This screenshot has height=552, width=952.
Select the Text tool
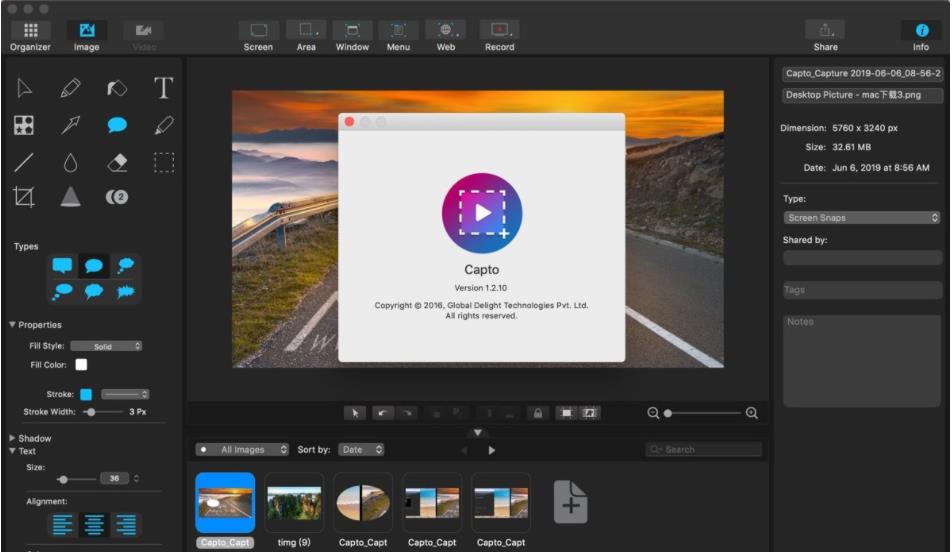pyautogui.click(x=163, y=89)
